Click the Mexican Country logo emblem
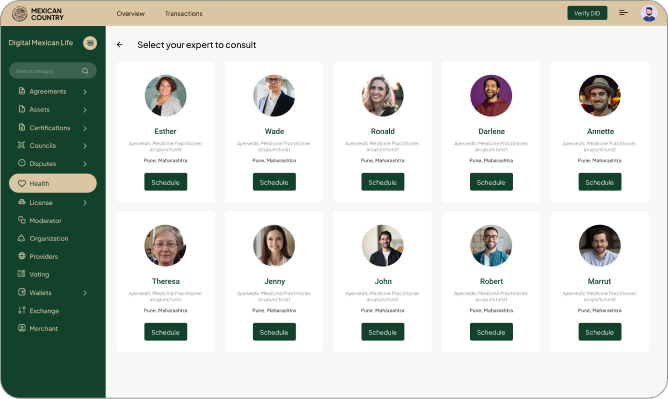 click(x=20, y=14)
